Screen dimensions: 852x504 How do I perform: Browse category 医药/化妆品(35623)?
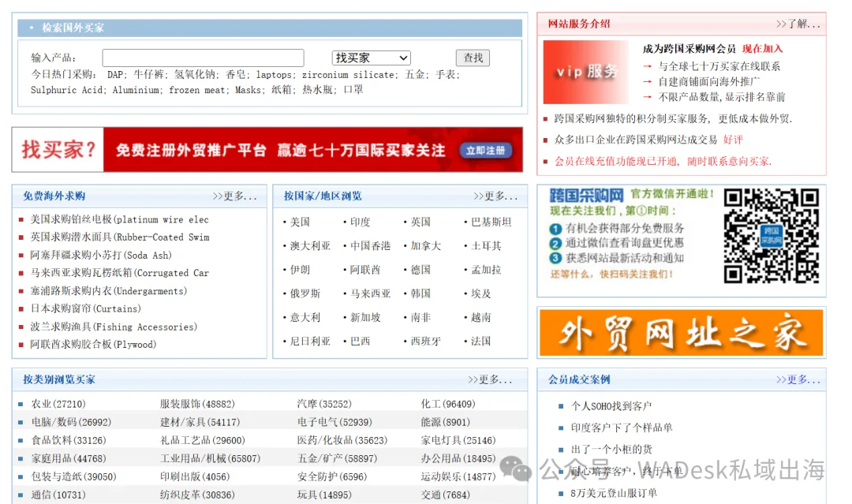342,440
